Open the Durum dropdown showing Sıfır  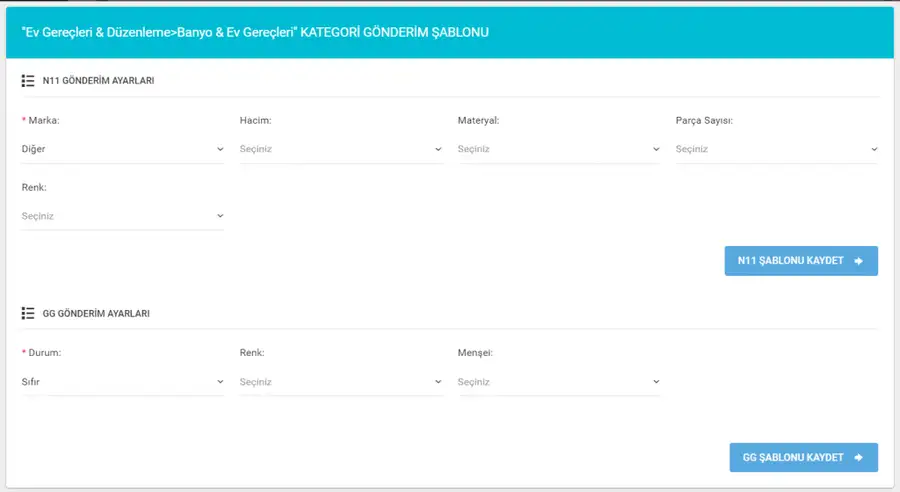point(122,382)
